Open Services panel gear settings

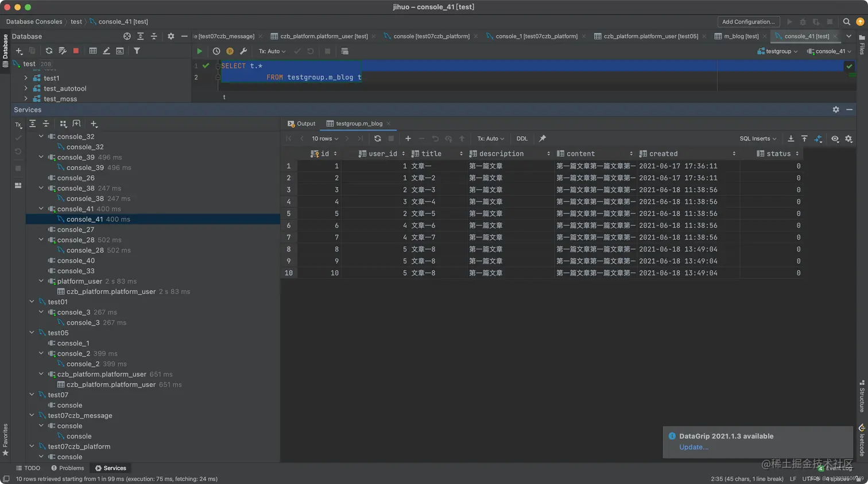[x=836, y=110]
